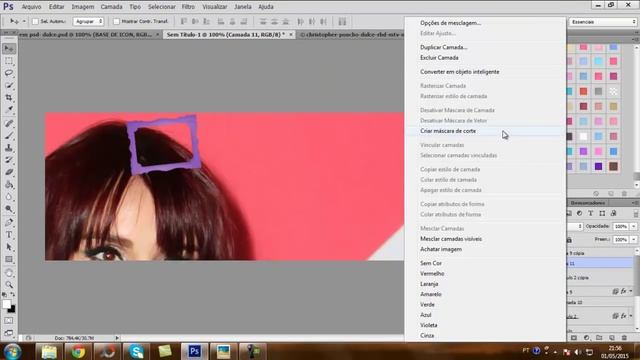Filter layers by type (T) icon
This screenshot has height=360, width=640.
point(591,213)
